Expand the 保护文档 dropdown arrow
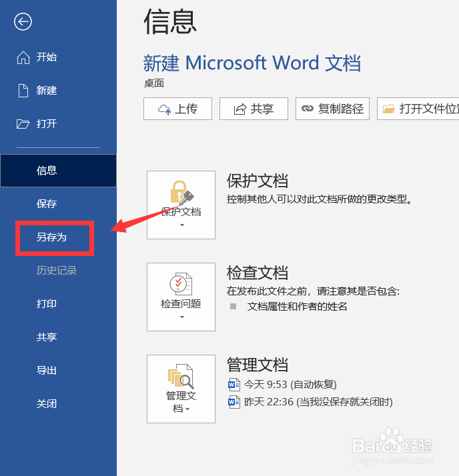This screenshot has width=459, height=476. pyautogui.click(x=182, y=225)
